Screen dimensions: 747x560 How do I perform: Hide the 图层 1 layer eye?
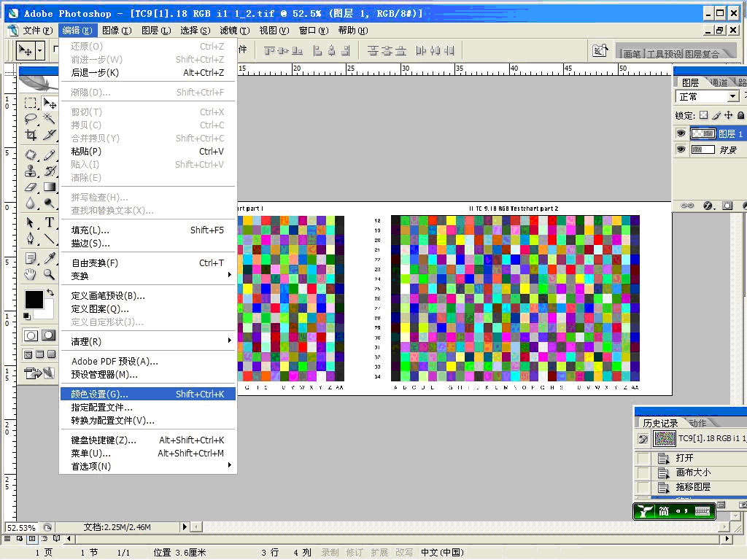[x=681, y=133]
